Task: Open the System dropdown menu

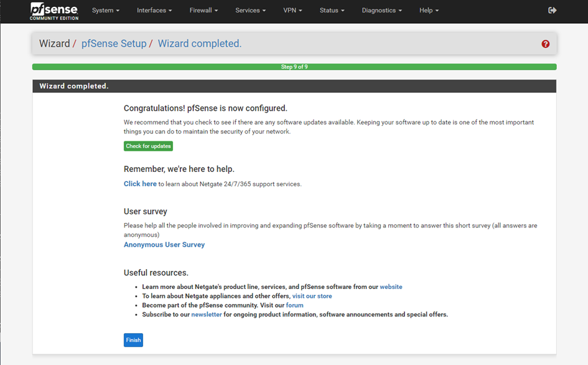Action: point(106,11)
